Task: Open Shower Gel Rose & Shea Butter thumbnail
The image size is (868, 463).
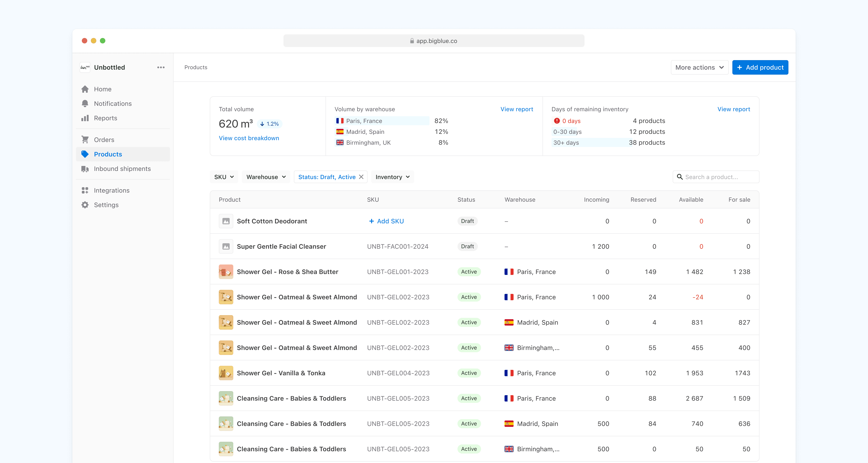Action: (226, 272)
